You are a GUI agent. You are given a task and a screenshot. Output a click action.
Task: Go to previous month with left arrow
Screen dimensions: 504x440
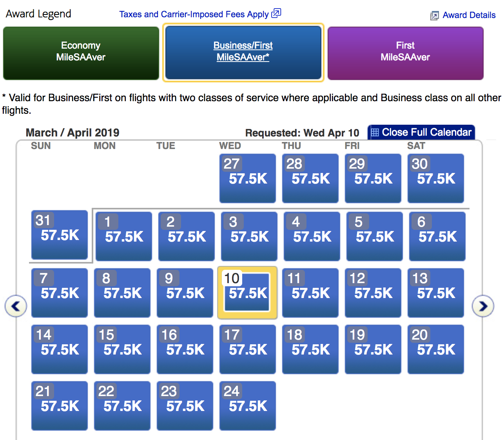(x=16, y=306)
